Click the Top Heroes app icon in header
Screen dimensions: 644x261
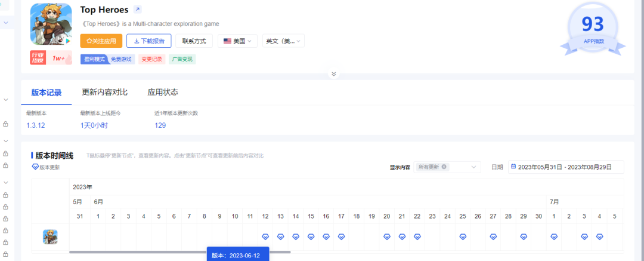click(x=51, y=24)
